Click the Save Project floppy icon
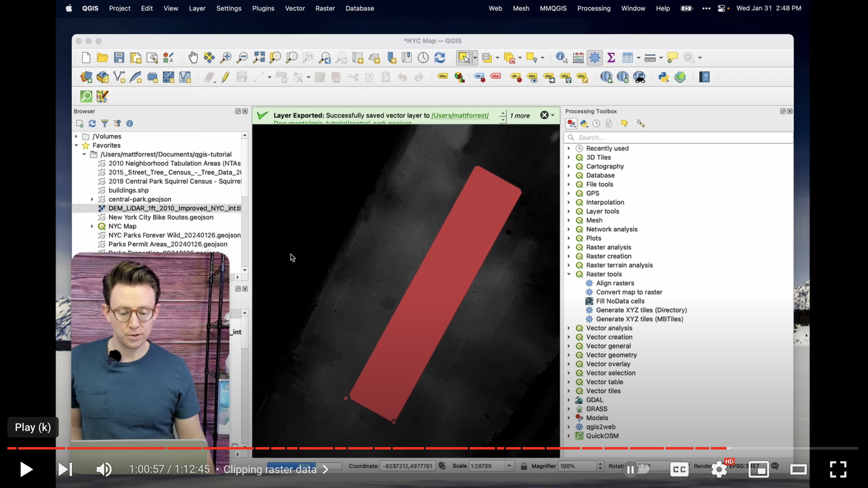868x488 pixels. [119, 57]
